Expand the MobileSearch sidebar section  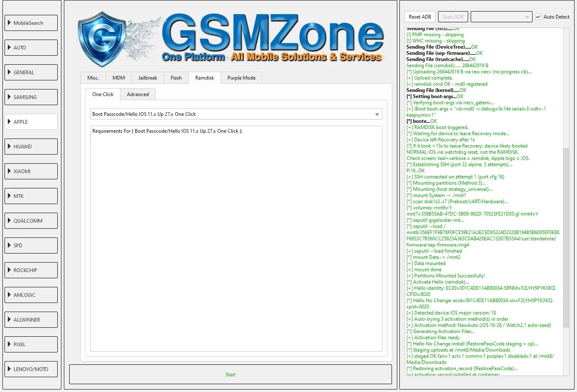[31, 23]
